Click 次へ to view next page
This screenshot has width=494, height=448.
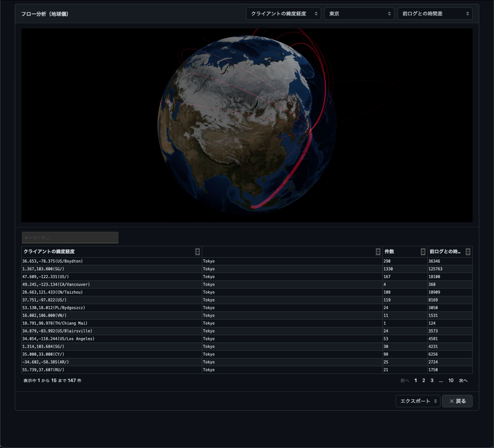point(463,381)
